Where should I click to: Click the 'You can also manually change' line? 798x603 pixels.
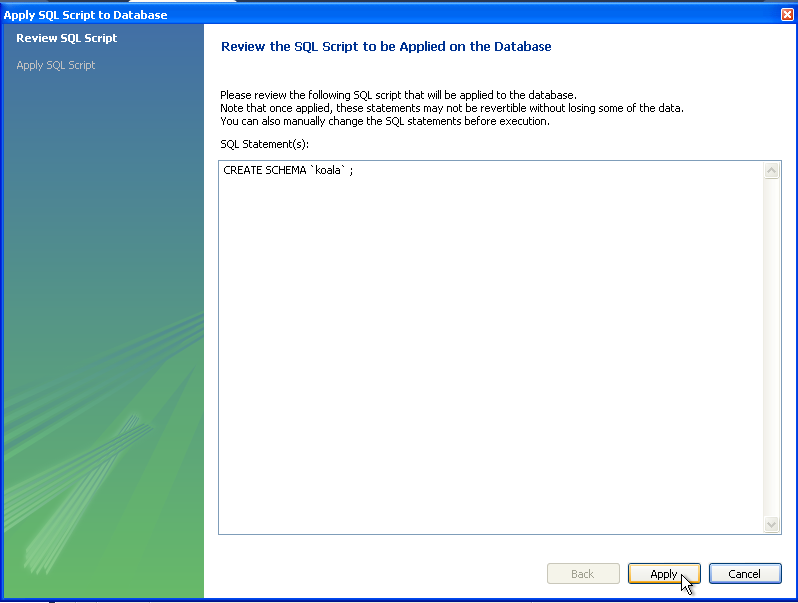(x=385, y=121)
